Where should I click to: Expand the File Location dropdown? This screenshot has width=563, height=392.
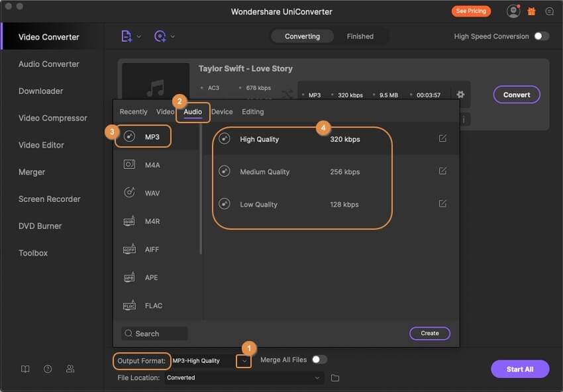[x=317, y=377]
